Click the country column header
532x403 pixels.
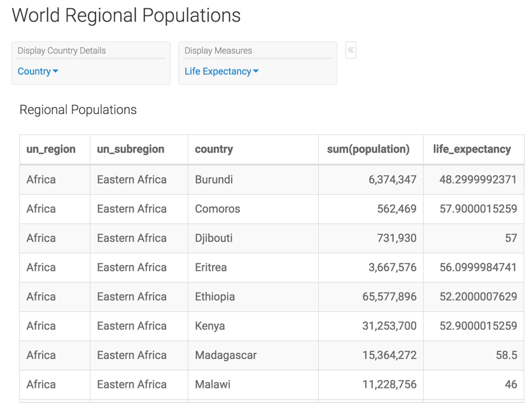(214, 149)
